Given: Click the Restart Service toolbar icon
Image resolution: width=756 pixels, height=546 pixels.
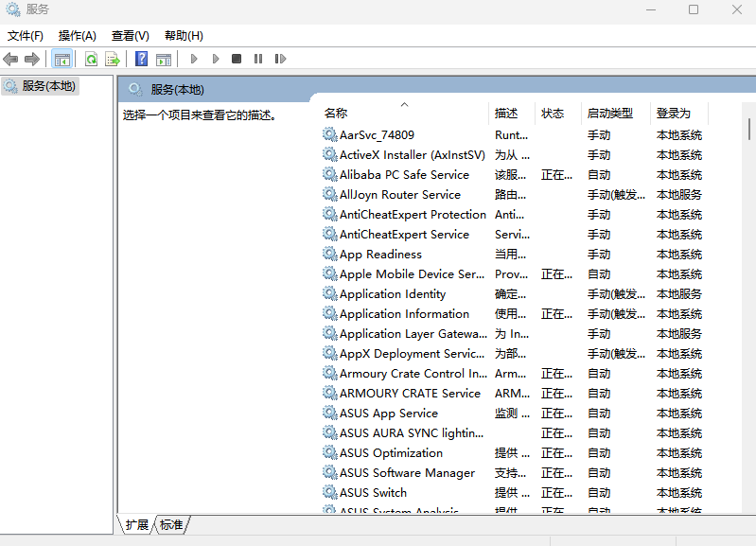Looking at the screenshot, I should [x=280, y=59].
